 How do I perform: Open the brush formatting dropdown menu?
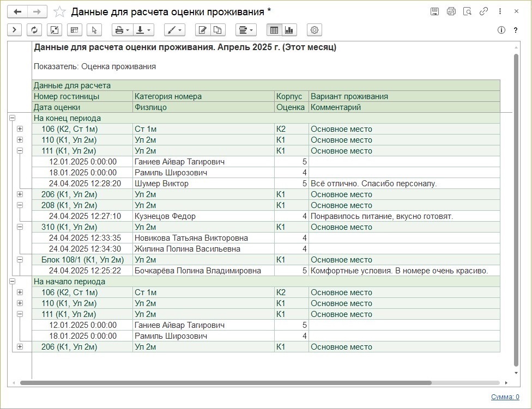point(174,30)
